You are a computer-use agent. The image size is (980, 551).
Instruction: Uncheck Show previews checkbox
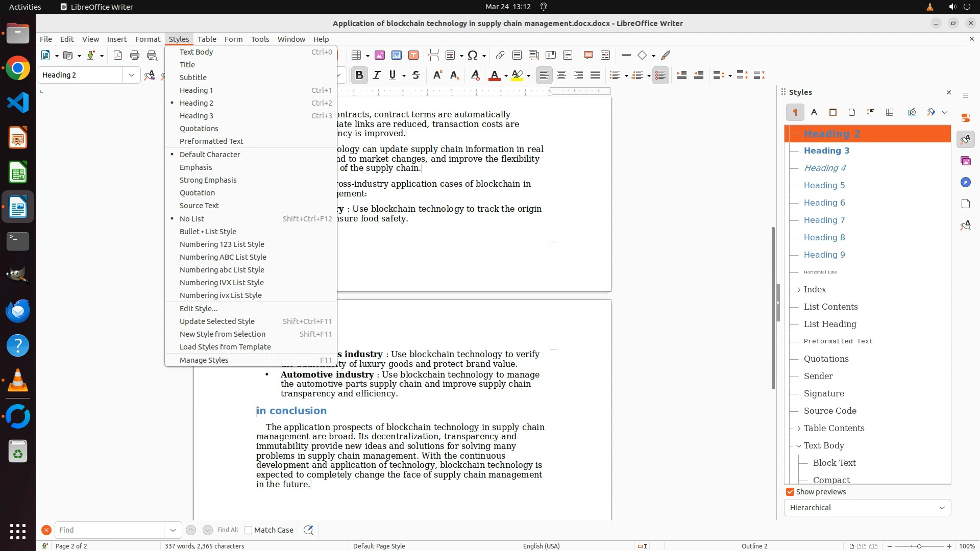790,492
